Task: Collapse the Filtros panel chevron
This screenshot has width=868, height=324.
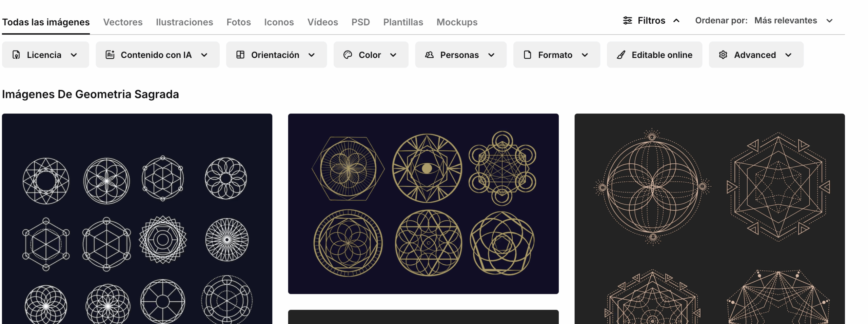Action: [676, 21]
